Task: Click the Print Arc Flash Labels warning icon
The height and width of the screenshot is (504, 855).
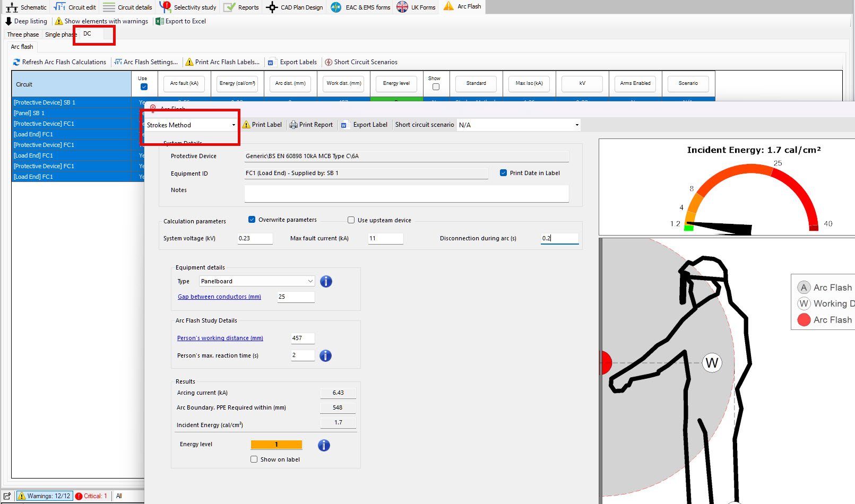Action: [189, 62]
